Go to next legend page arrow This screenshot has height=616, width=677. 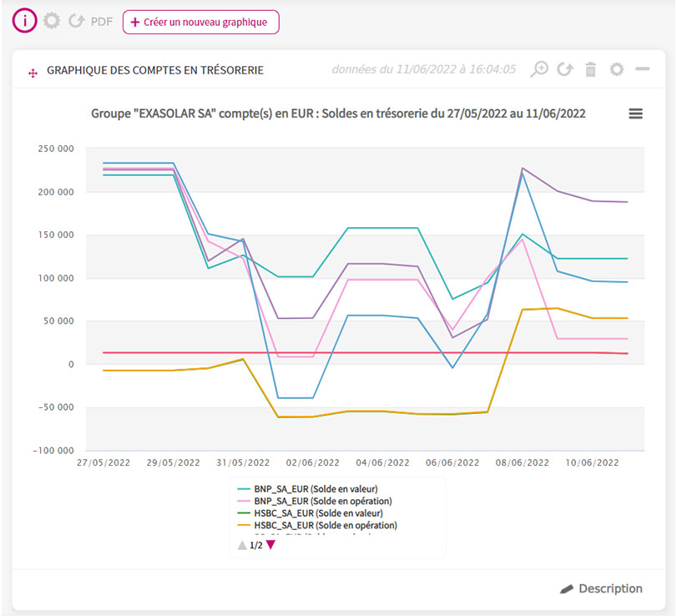[x=270, y=545]
